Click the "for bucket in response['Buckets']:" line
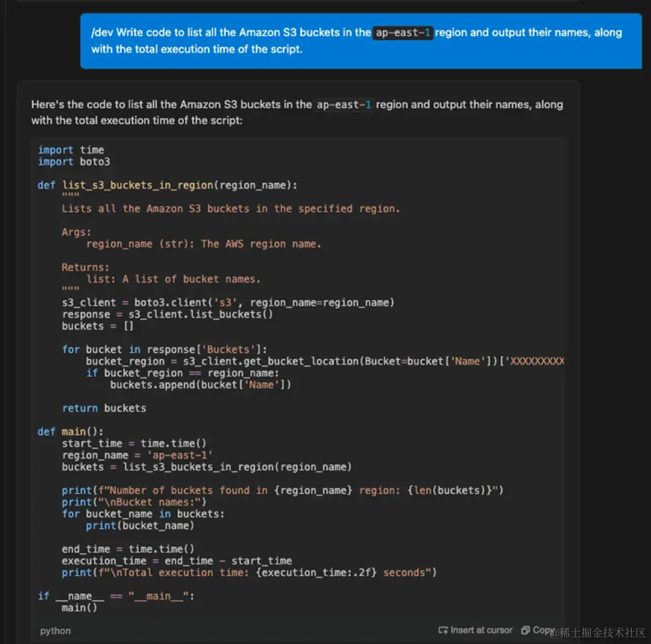The image size is (651, 644). [x=165, y=349]
